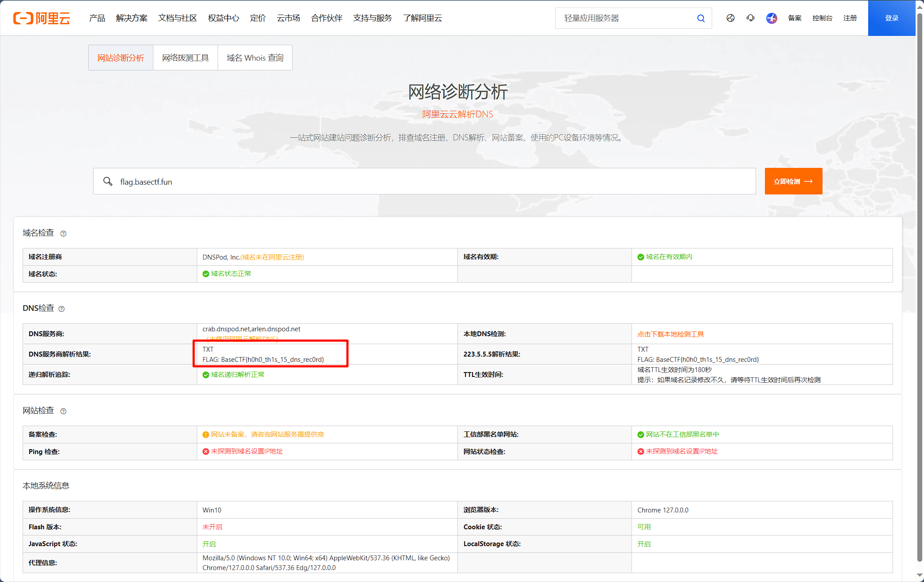The width and height of the screenshot is (924, 582).
Task: Click the 网站状态检查 error text
Action: coord(682,451)
